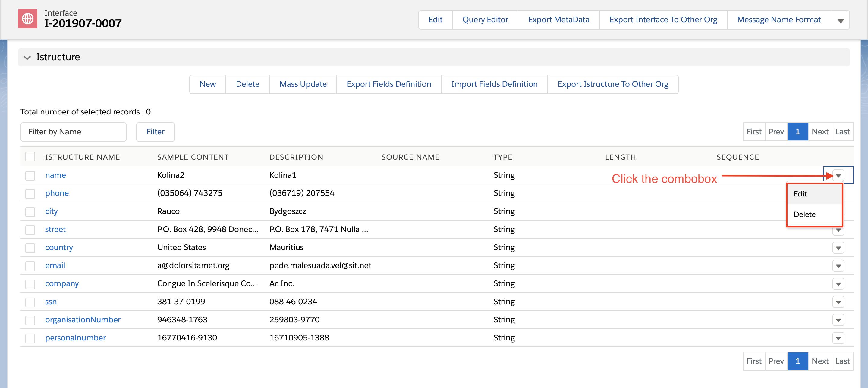Image resolution: width=868 pixels, height=388 pixels.
Task: Check the select-all header checkbox
Action: click(x=30, y=157)
